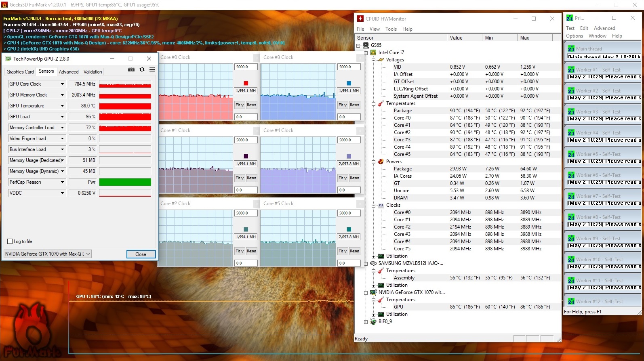The image size is (644, 361).
Task: Click the Worker #12 Self-Test icon
Action: point(571,301)
